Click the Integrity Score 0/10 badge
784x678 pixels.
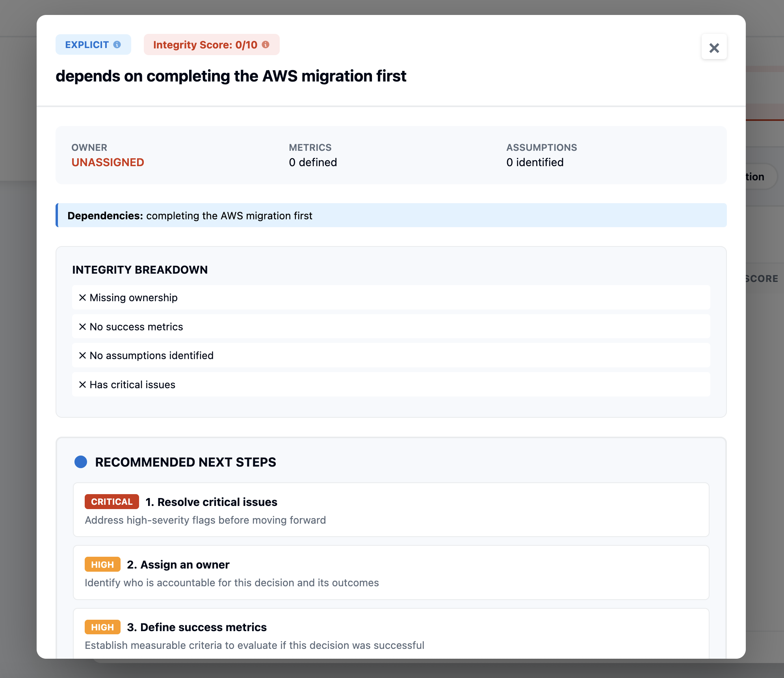(x=205, y=44)
